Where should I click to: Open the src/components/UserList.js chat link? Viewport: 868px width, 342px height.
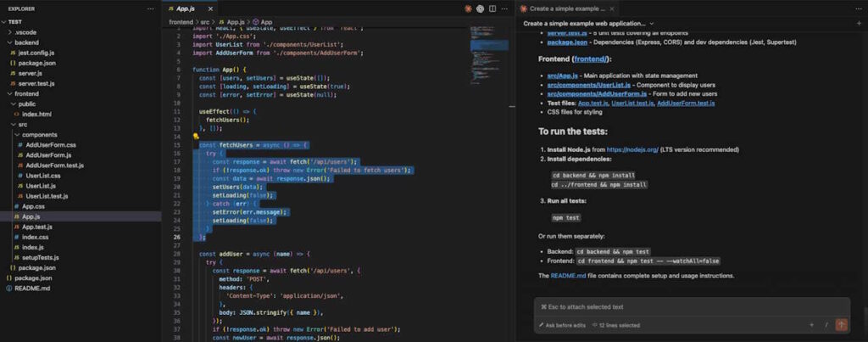point(589,85)
